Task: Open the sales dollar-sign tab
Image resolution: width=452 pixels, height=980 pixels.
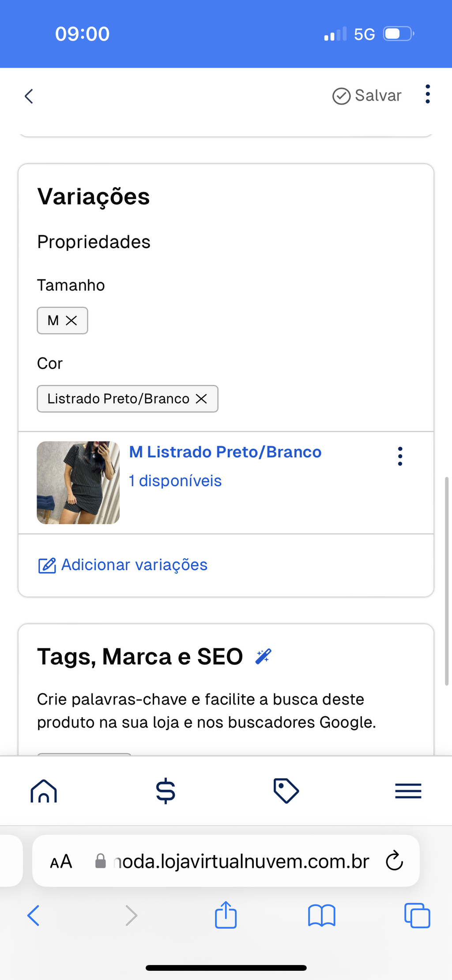Action: pos(166,791)
